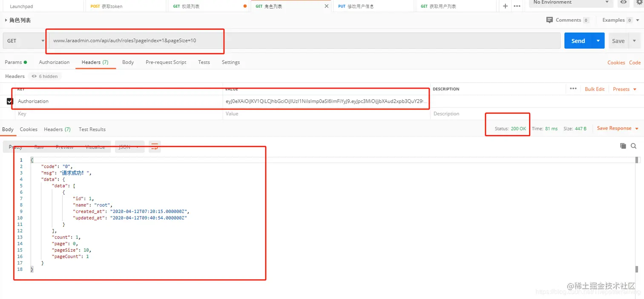Change response format JSON dropdown
Viewport: 644px width, 299px height.
[129, 147]
